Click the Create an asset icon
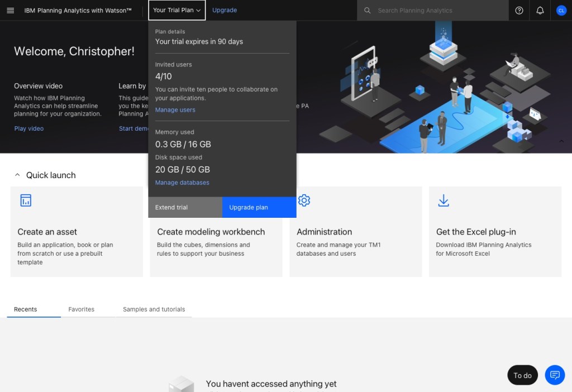Image resolution: width=572 pixels, height=392 pixels. pos(26,200)
